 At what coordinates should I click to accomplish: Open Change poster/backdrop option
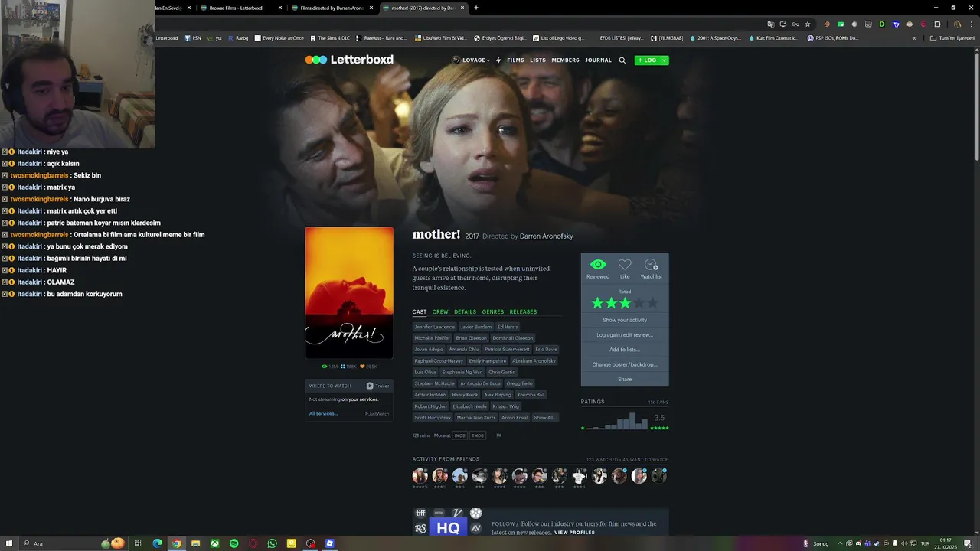(625, 364)
